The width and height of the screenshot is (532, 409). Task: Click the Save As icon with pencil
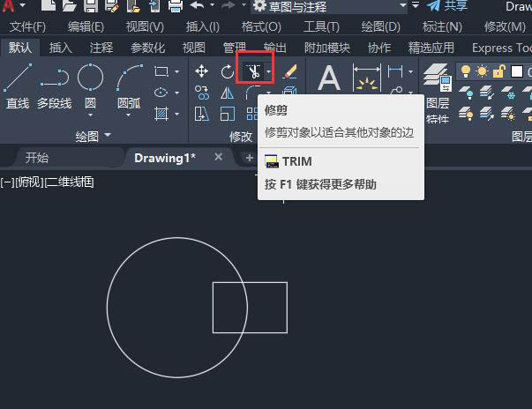pos(112,5)
